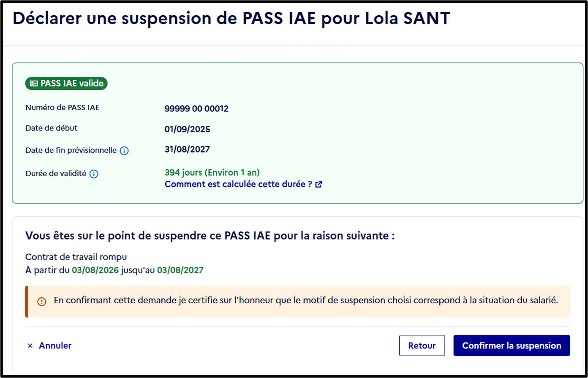Click external link icon after duration question
Viewport: 588px width, 378px height.
point(319,184)
